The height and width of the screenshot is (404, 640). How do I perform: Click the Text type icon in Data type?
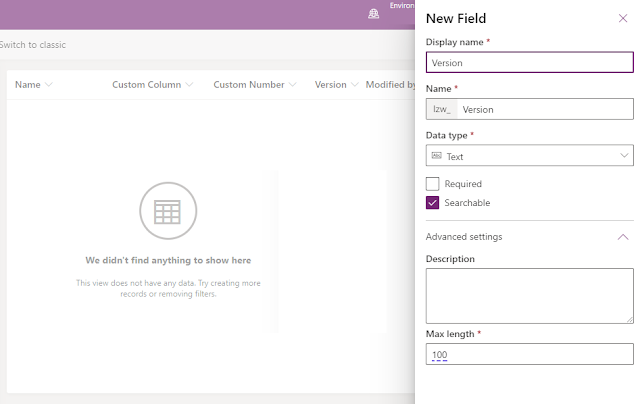(436, 156)
